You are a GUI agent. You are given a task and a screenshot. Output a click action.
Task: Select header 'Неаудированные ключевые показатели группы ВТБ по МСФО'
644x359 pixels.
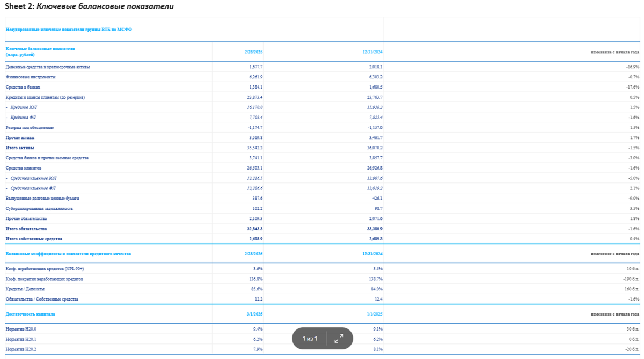[x=69, y=30]
